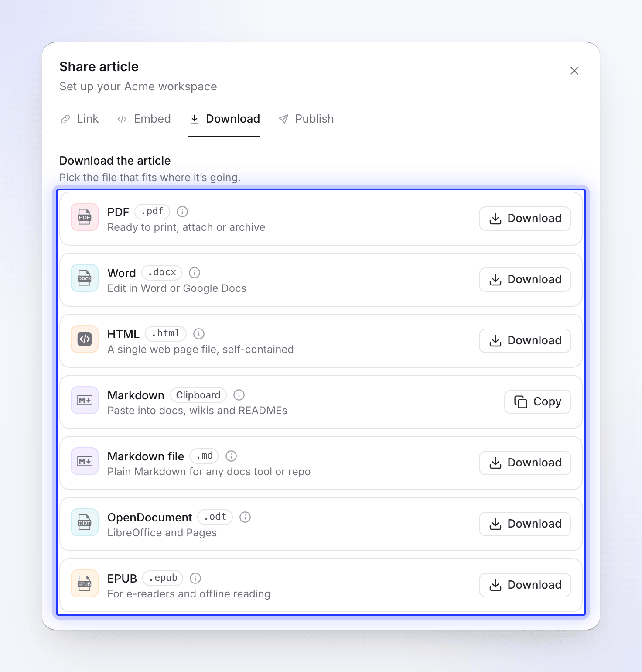The image size is (642, 672).
Task: Click the Markdown file row icon
Action: click(85, 461)
